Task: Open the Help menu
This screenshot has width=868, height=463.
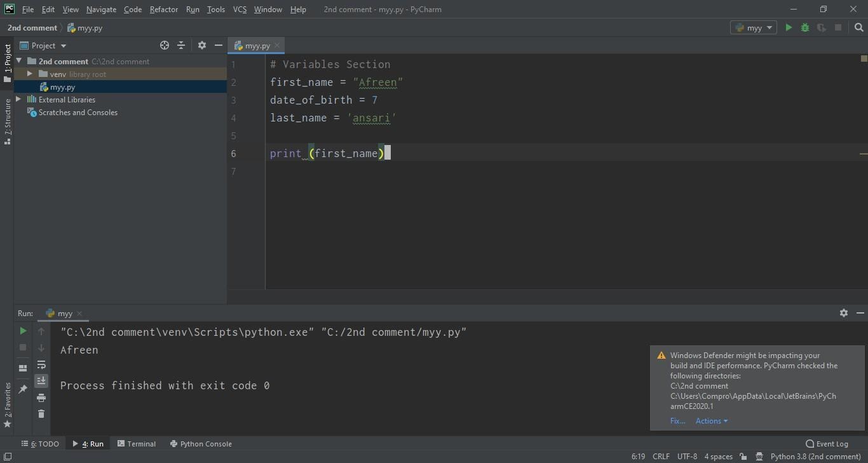Action: point(298,10)
